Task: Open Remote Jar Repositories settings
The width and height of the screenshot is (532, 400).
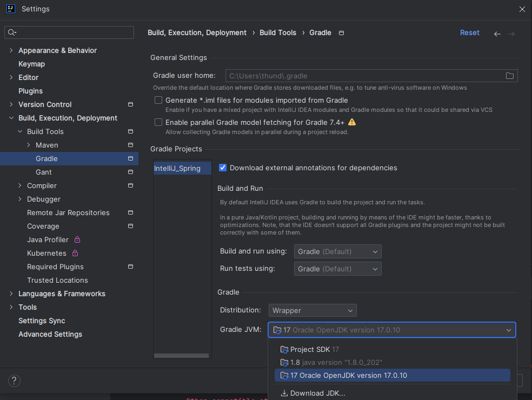Action: click(x=68, y=212)
